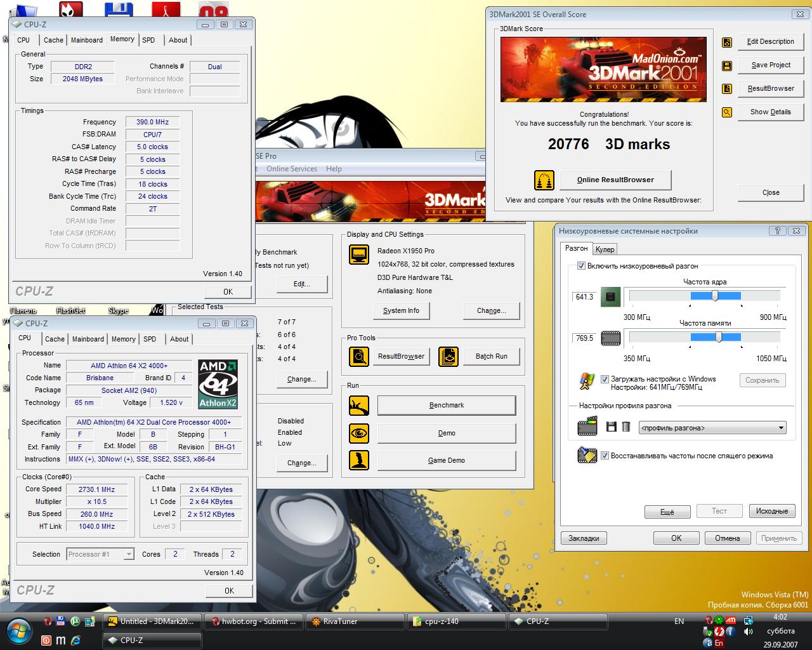The height and width of the screenshot is (650, 812).
Task: Open the Help menu in 3DMark2001
Action: coord(334,169)
